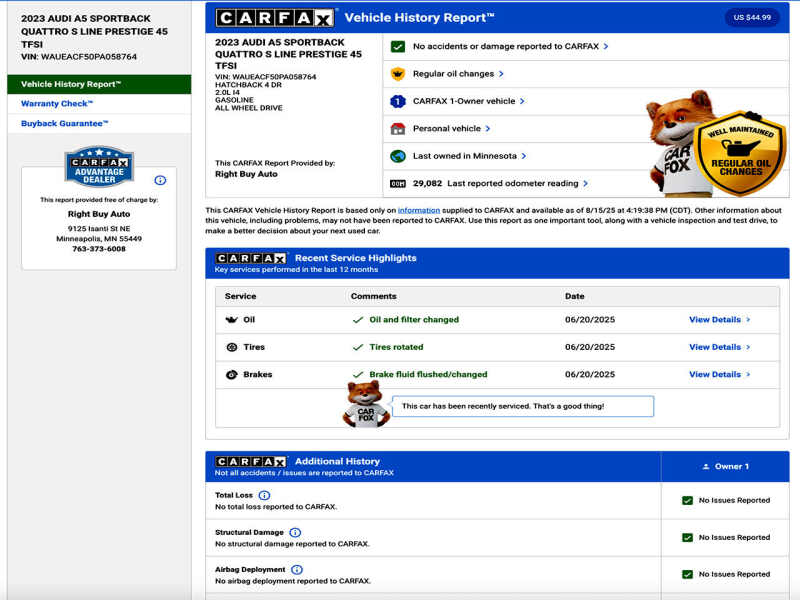
Task: Click the Total Loss No Issues Reported checkmark
Action: tap(687, 501)
